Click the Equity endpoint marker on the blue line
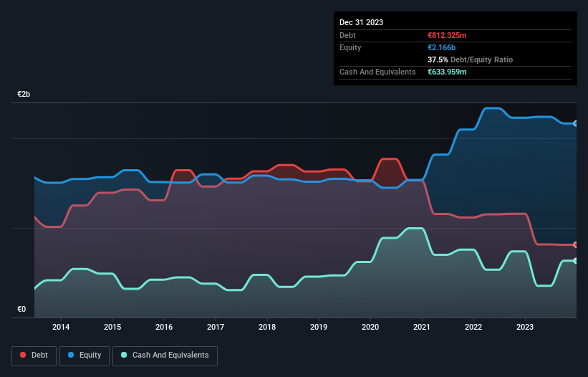588x377 pixels. 576,123
